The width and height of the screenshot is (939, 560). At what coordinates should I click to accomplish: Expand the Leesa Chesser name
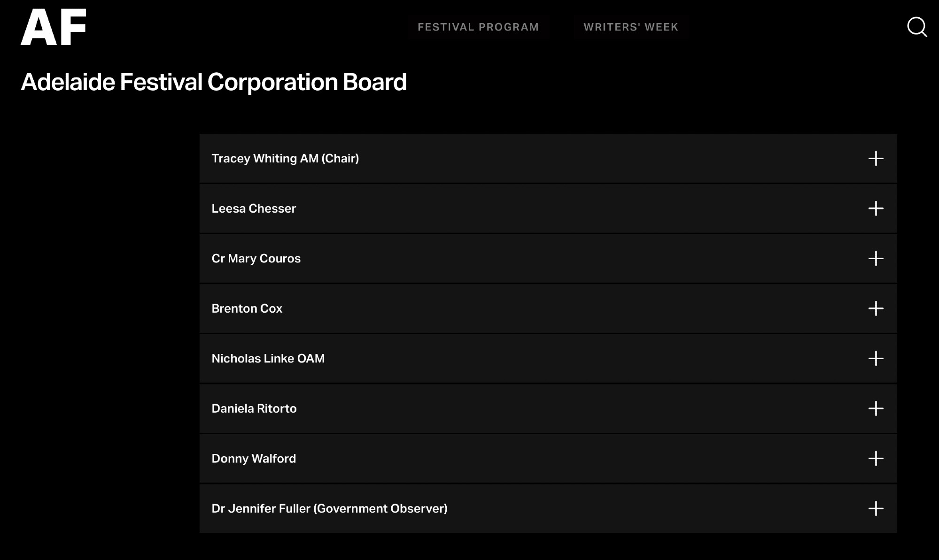(254, 208)
